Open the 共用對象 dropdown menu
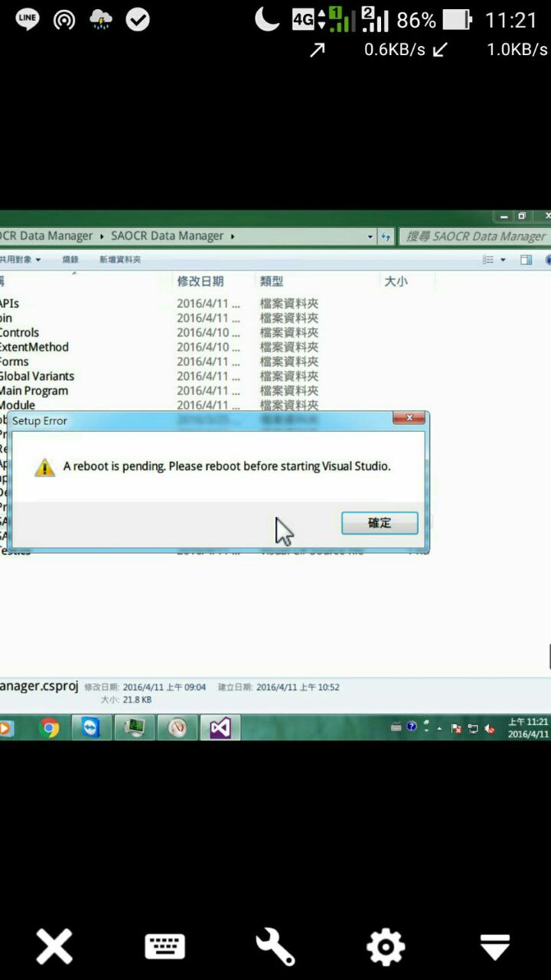 click(x=21, y=260)
